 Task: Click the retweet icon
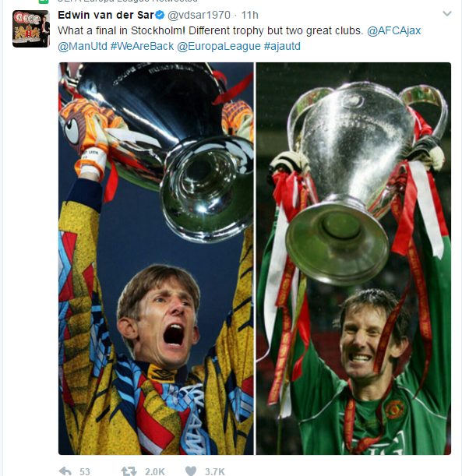tap(129, 471)
